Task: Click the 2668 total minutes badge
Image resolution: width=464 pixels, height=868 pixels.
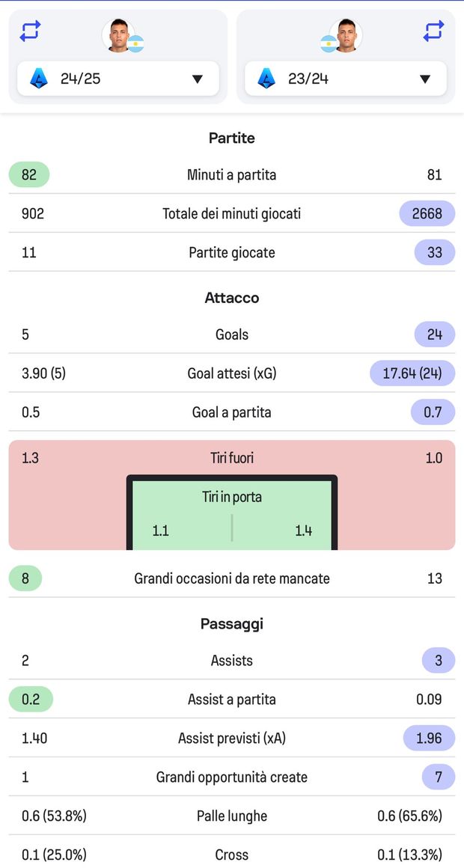Action: tap(427, 214)
